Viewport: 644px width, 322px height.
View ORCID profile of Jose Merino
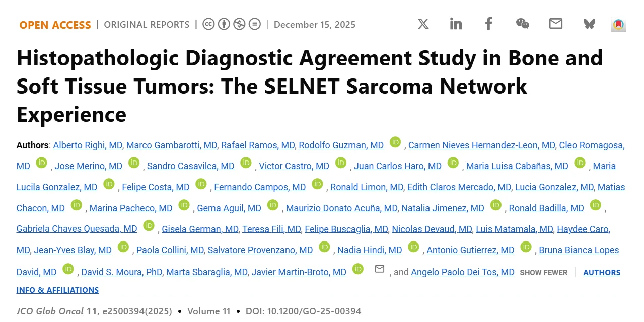coord(133,163)
